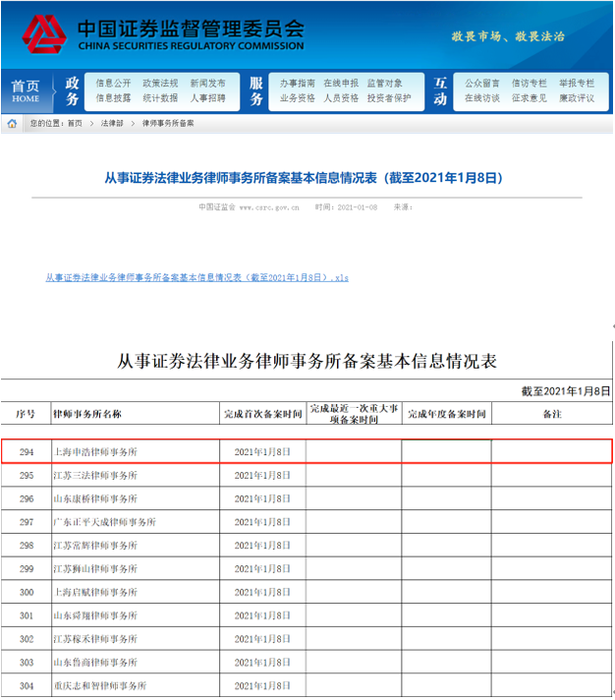Click the home icon in breadcrumb bar
The height and width of the screenshot is (700, 615).
pyautogui.click(x=12, y=124)
